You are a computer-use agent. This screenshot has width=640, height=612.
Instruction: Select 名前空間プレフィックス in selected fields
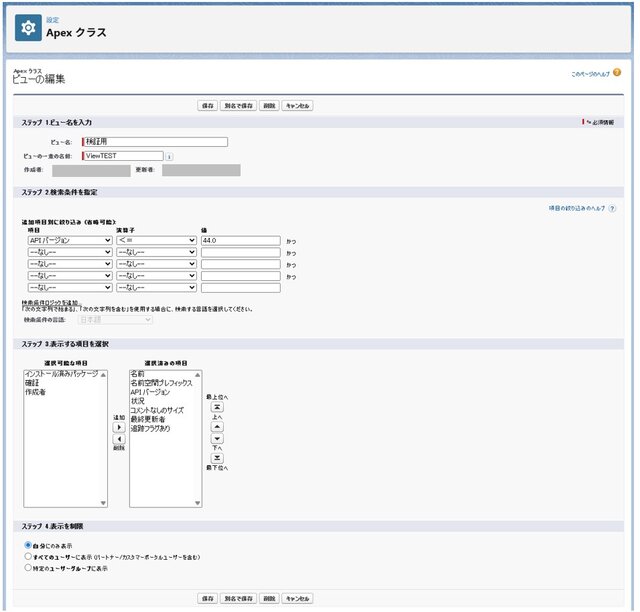pyautogui.click(x=161, y=383)
